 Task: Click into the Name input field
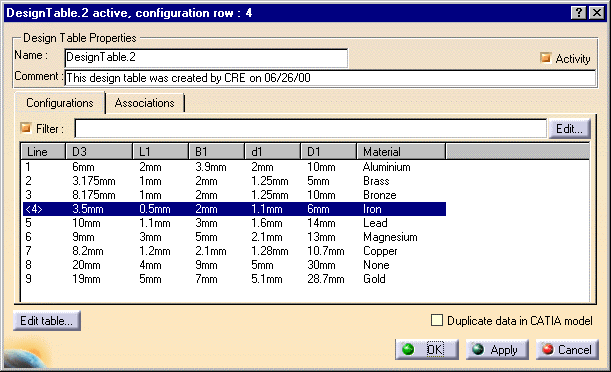click(x=206, y=58)
